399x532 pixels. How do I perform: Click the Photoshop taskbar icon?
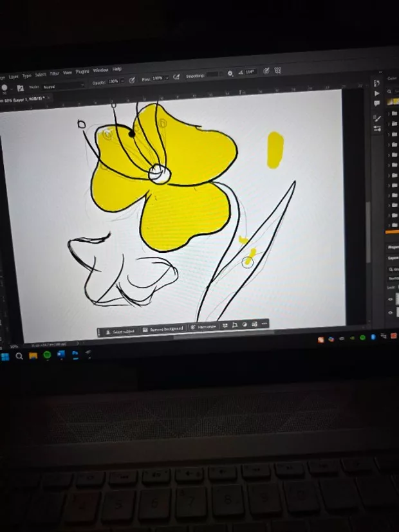[75, 354]
